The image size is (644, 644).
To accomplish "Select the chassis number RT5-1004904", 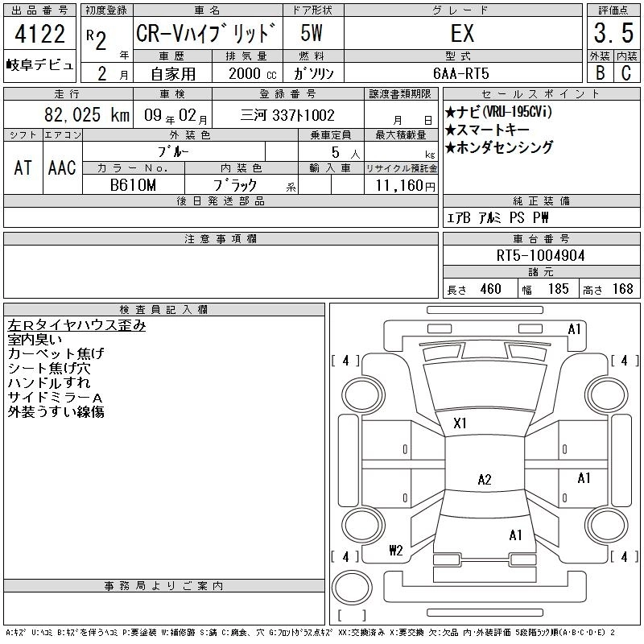I will (x=540, y=255).
